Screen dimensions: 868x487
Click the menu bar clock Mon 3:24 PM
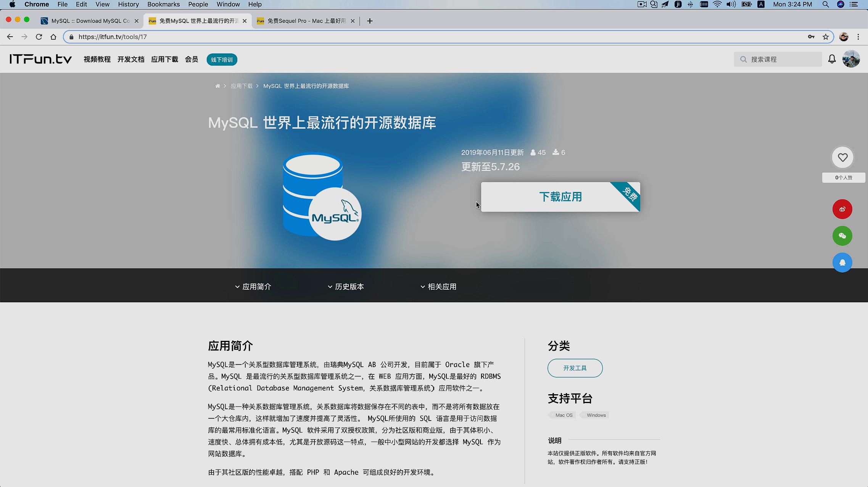click(792, 5)
